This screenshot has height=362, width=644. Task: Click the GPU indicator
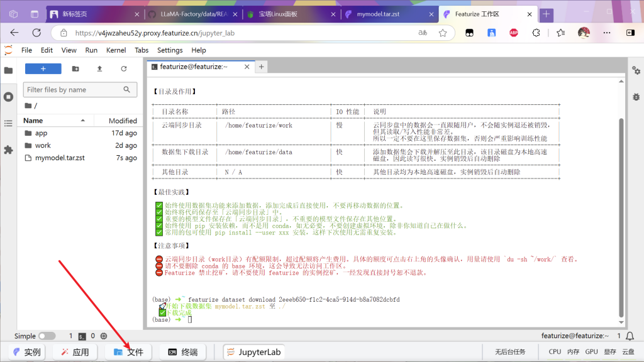(x=591, y=352)
